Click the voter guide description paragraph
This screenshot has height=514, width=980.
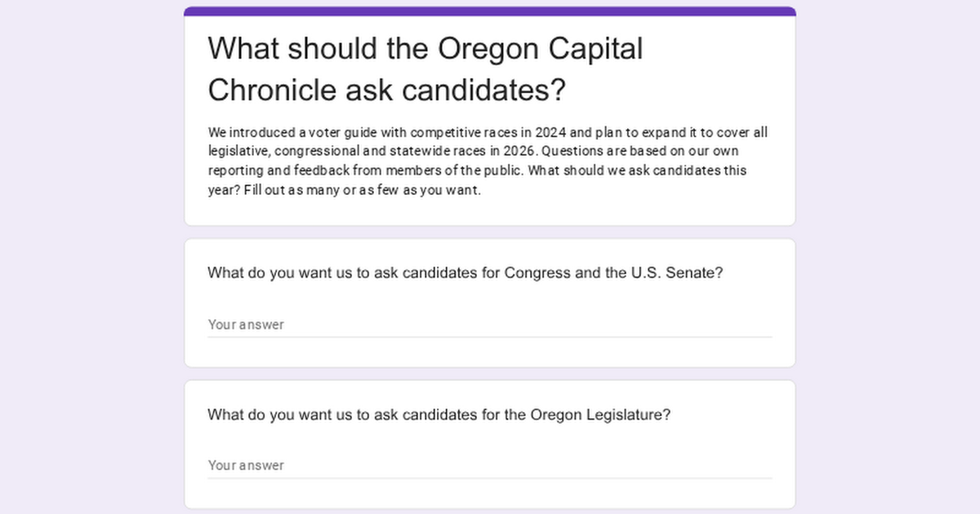pyautogui.click(x=488, y=162)
